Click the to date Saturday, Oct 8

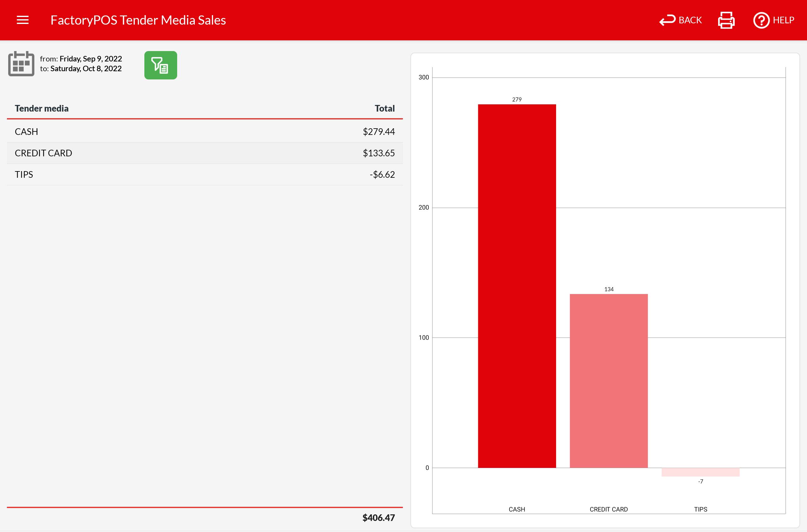tap(85, 68)
